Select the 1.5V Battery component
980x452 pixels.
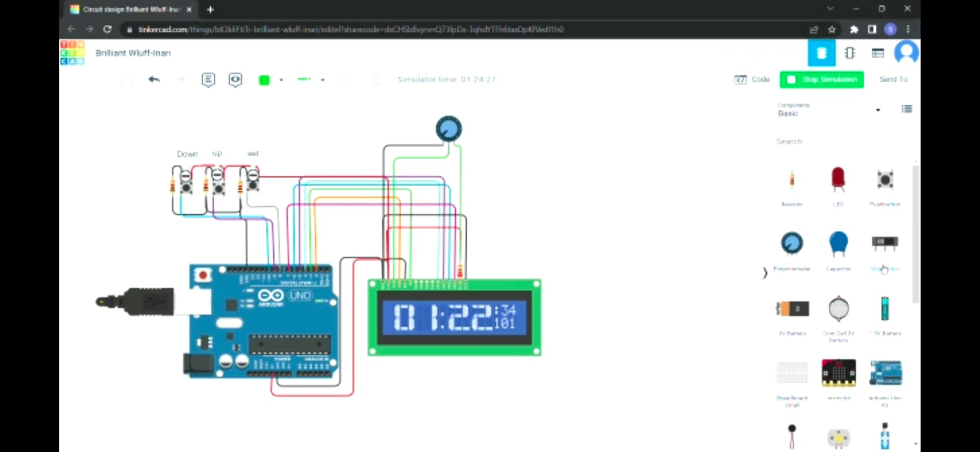[x=884, y=315]
